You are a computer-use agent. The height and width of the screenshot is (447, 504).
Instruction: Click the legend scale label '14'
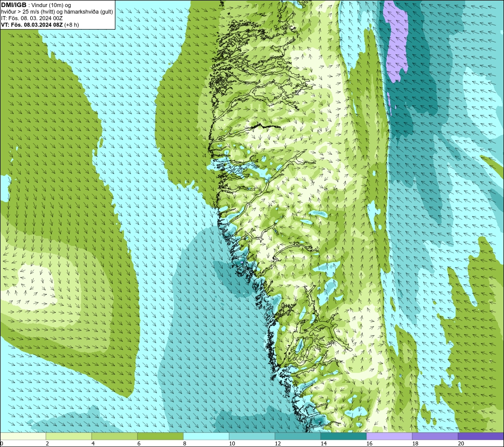pyautogui.click(x=324, y=443)
